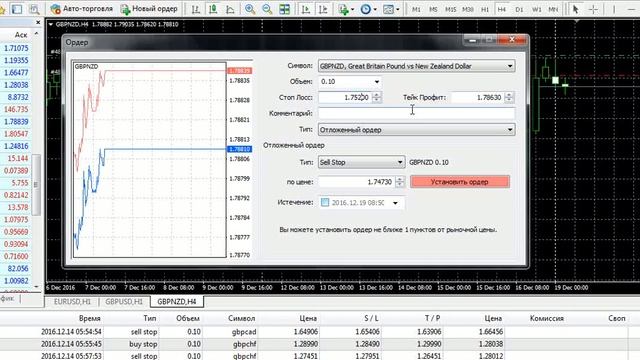Open the Символ dropdown in order dialog
The height and width of the screenshot is (360, 640).
click(416, 66)
